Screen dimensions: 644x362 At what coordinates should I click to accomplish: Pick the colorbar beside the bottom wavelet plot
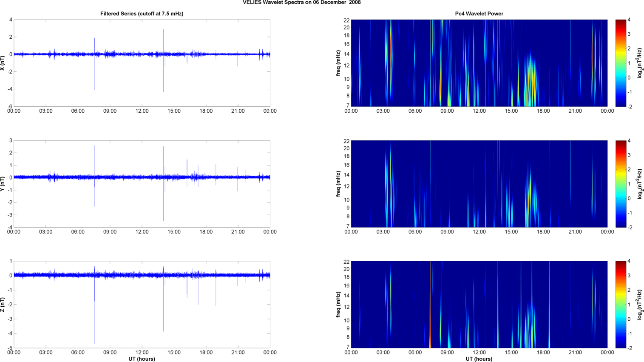(621, 305)
